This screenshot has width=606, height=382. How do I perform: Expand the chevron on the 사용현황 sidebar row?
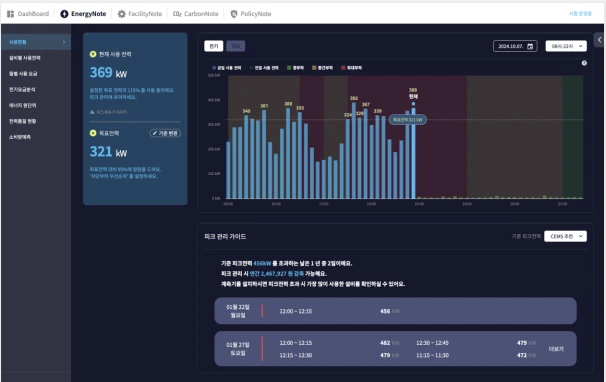64,42
